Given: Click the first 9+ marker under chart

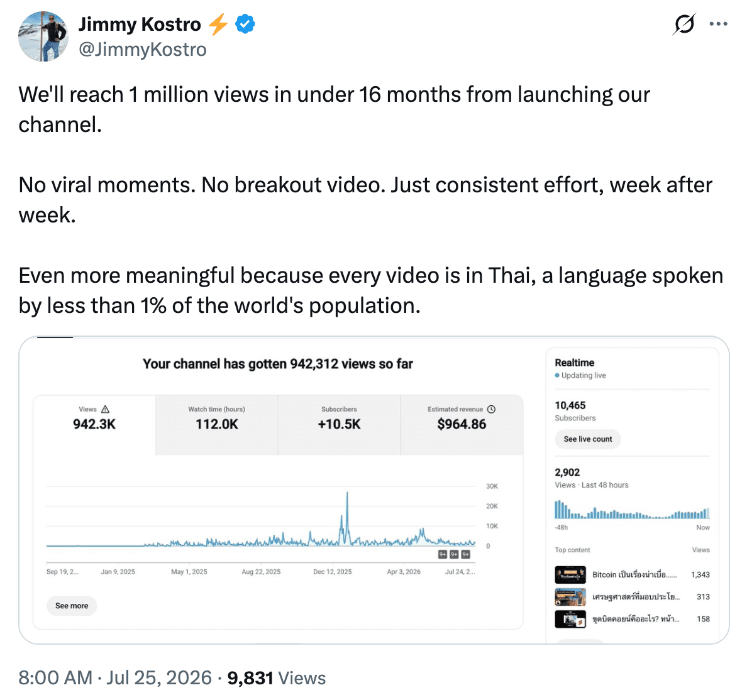Looking at the screenshot, I should (443, 554).
